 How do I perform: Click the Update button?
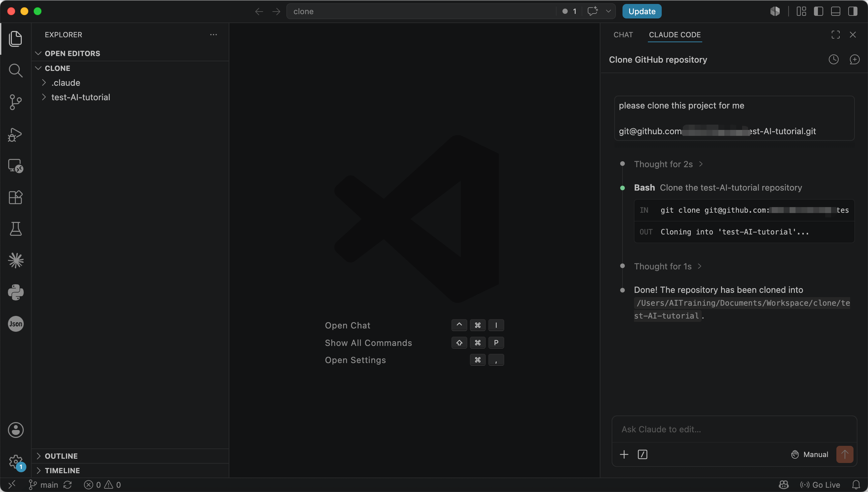coord(642,11)
